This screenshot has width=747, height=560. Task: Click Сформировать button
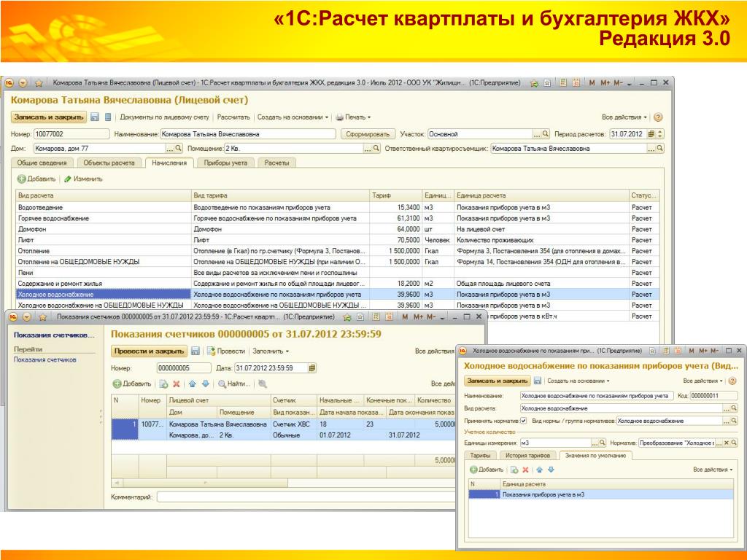pyautogui.click(x=368, y=134)
